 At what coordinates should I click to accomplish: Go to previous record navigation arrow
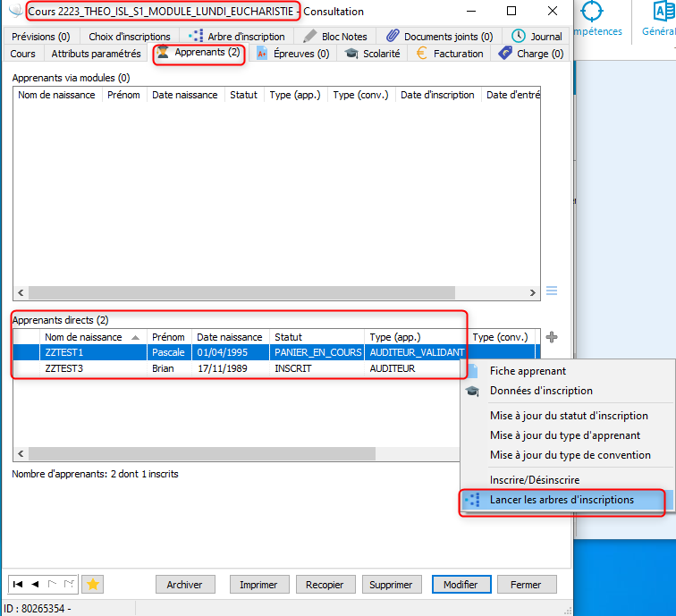tap(35, 584)
